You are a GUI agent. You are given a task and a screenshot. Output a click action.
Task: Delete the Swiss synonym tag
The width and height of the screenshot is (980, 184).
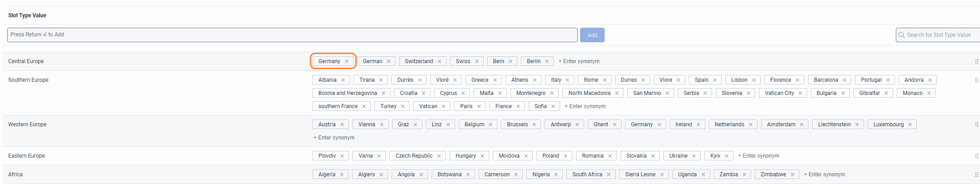pos(477,61)
